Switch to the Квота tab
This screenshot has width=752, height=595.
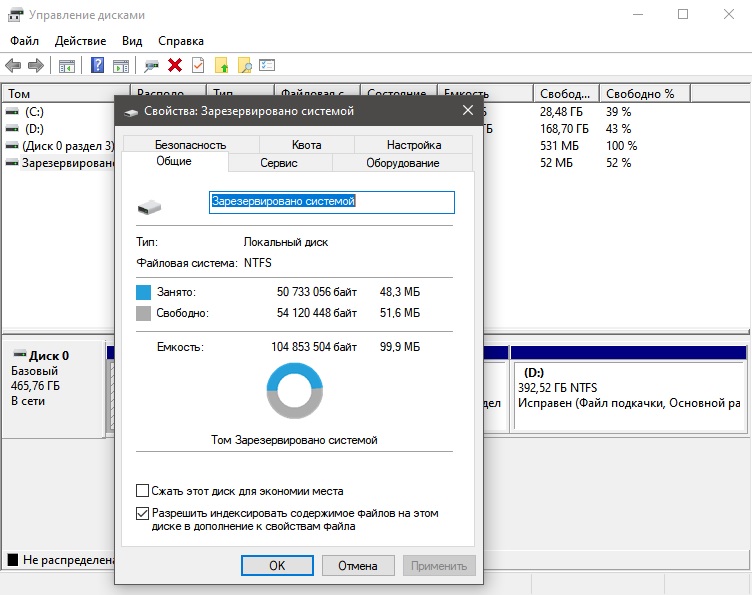(x=306, y=145)
